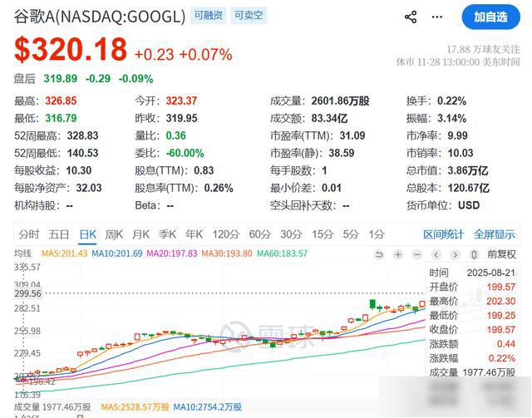Click the MA10:201.69 indicator label

coord(117,253)
